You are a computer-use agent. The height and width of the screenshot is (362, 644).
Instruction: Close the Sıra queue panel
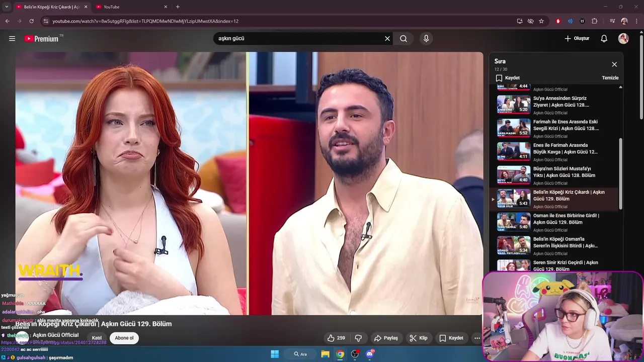tap(614, 64)
